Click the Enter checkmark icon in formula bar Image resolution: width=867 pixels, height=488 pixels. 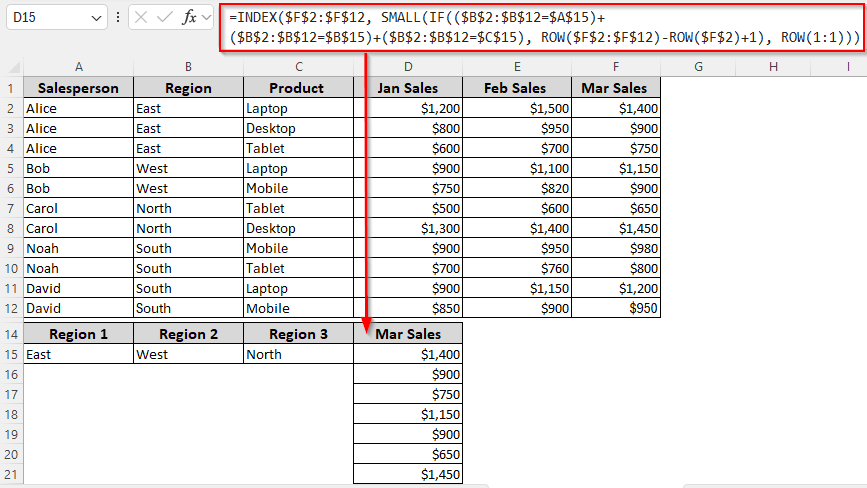coord(165,17)
